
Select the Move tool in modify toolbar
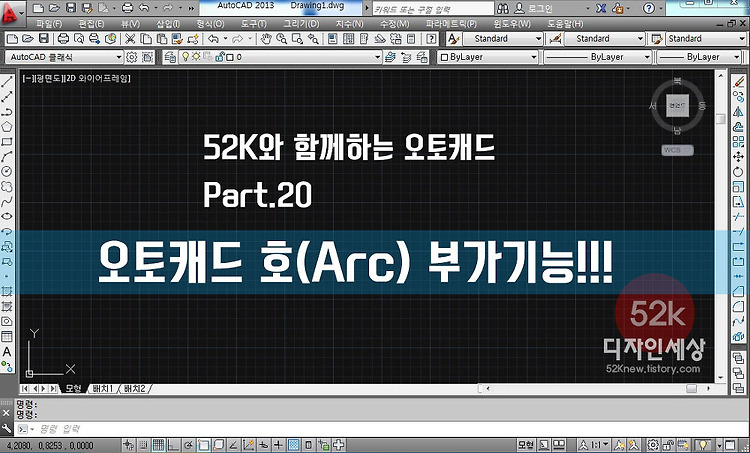point(739,156)
